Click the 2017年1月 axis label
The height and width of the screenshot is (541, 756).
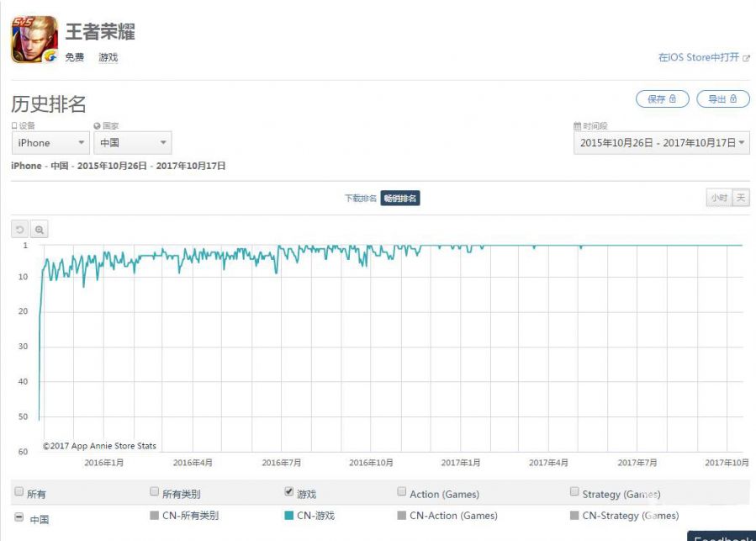(x=461, y=463)
